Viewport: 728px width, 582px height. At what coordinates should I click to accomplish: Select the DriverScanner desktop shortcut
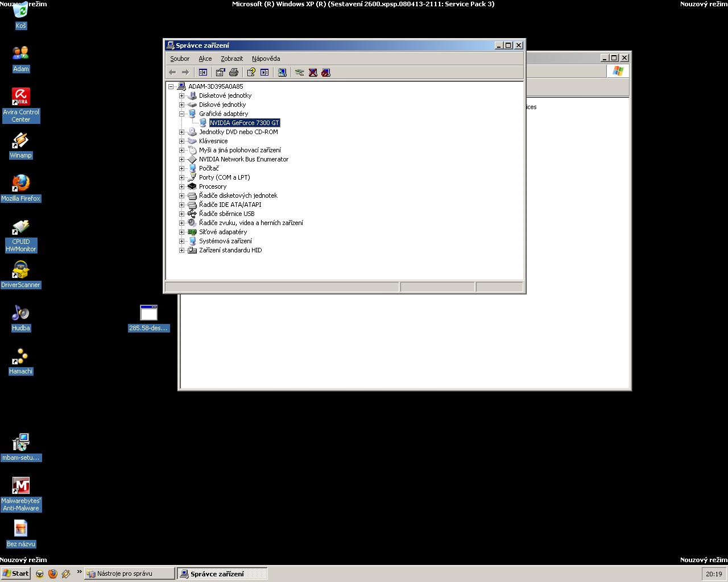point(21,275)
